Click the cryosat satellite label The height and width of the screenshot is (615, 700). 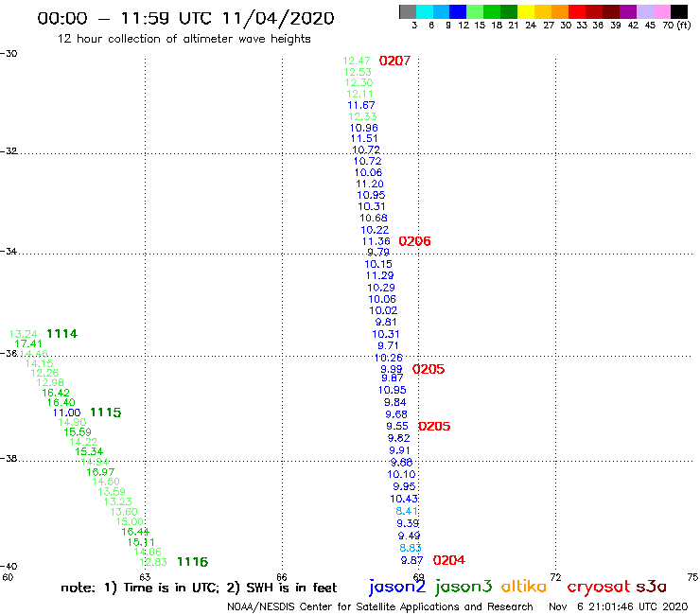(599, 587)
